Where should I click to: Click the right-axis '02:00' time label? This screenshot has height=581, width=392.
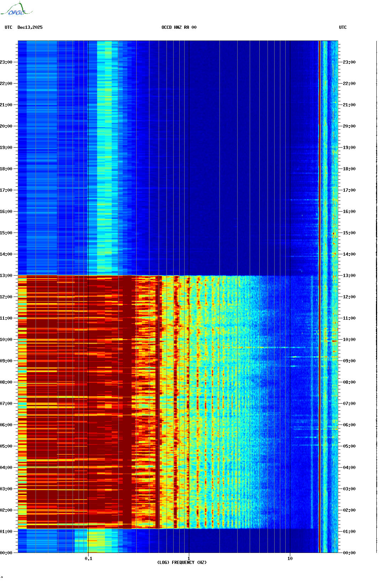(x=349, y=510)
